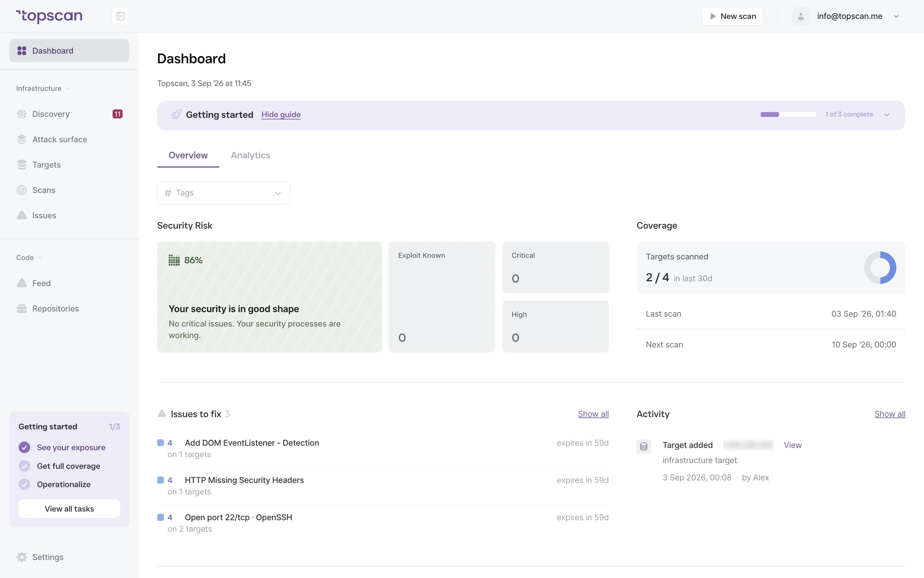Switch to the Overview tab
Image resolution: width=924 pixels, height=578 pixels.
[x=188, y=155]
